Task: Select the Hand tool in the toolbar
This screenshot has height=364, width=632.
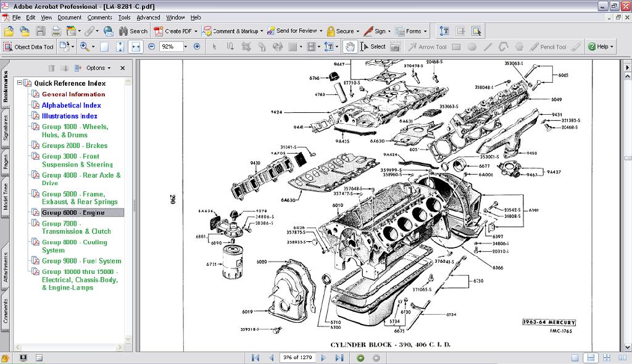Action: click(x=350, y=46)
